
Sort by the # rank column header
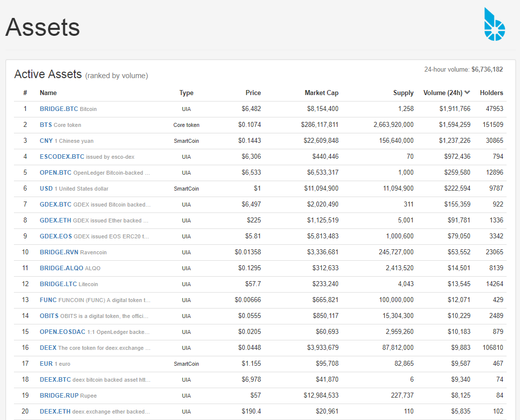click(x=25, y=93)
